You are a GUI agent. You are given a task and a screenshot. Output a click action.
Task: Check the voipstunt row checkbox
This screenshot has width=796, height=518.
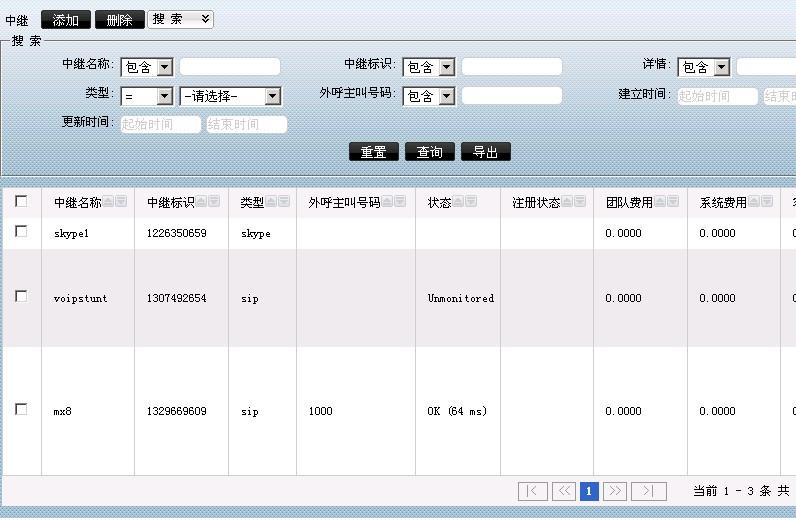pyautogui.click(x=21, y=296)
